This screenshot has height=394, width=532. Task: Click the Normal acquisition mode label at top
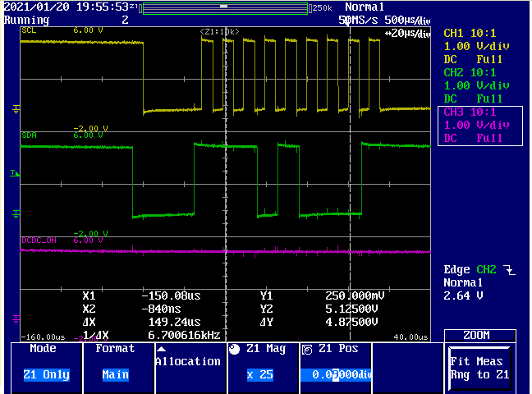click(x=365, y=7)
